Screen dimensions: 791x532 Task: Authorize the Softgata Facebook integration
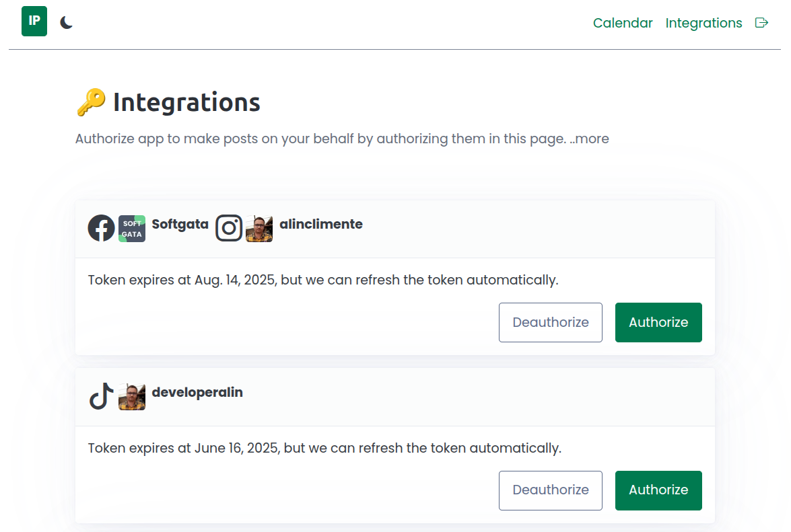click(658, 322)
